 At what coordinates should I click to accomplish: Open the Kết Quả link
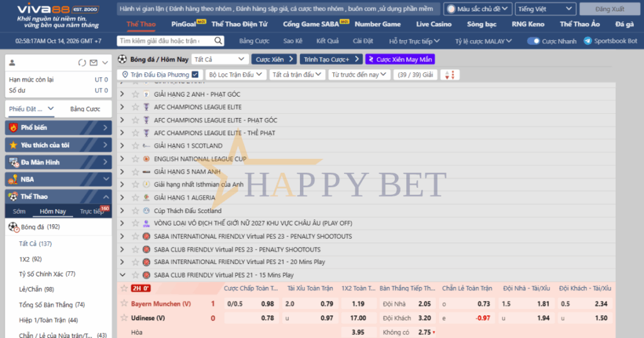327,41
